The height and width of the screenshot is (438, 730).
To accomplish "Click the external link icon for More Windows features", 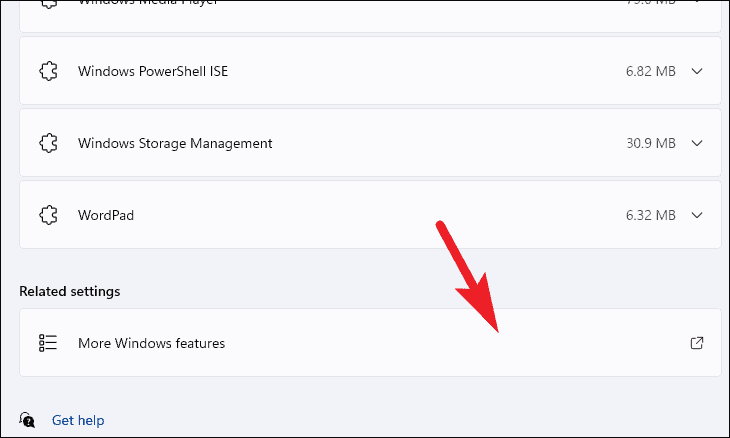I will click(x=696, y=343).
